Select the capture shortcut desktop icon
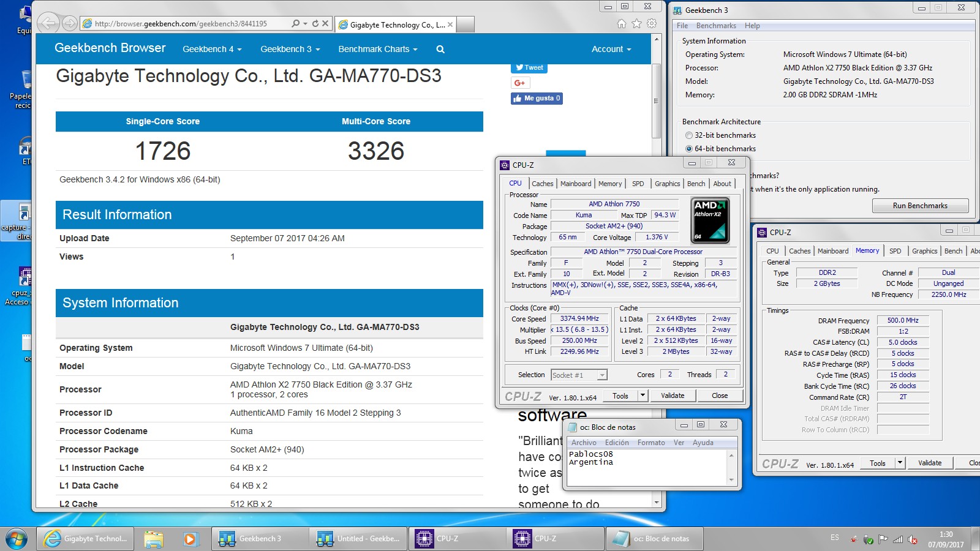 tap(17, 220)
